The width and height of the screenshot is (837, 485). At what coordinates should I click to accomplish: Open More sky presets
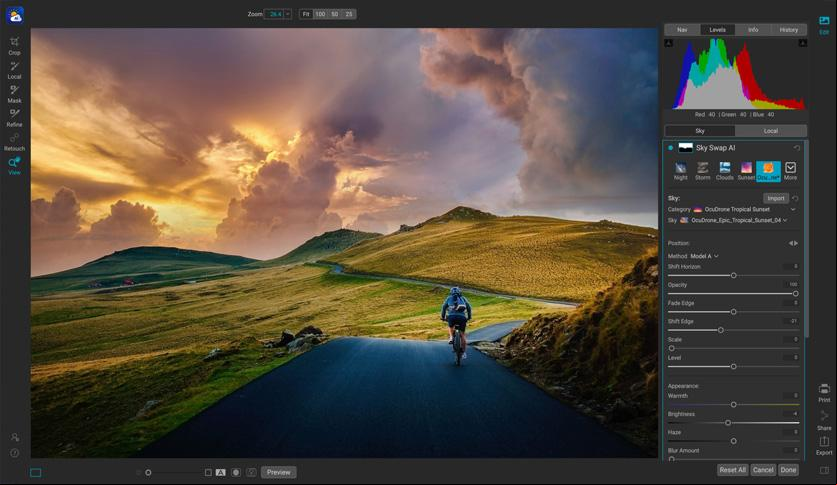pyautogui.click(x=791, y=171)
